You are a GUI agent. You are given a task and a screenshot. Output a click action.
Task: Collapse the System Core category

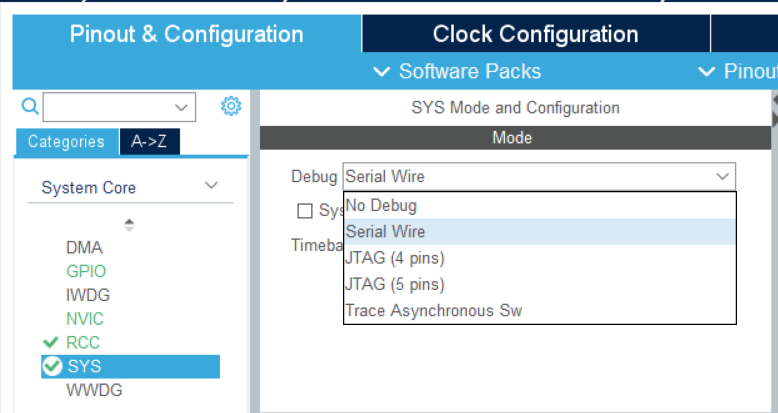[x=211, y=186]
